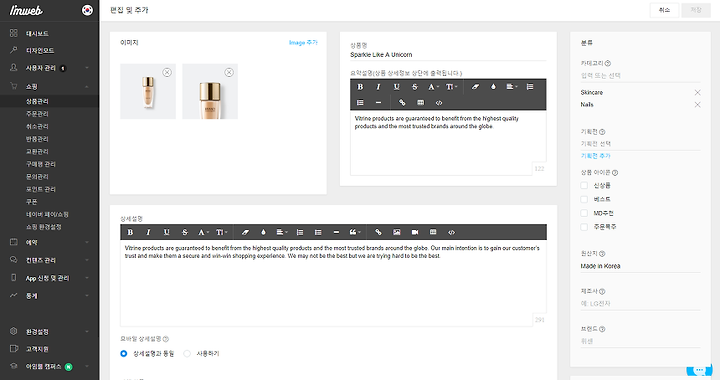Clear formatting with the summary editor eraser
The width and height of the screenshot is (720, 380).
click(475, 87)
